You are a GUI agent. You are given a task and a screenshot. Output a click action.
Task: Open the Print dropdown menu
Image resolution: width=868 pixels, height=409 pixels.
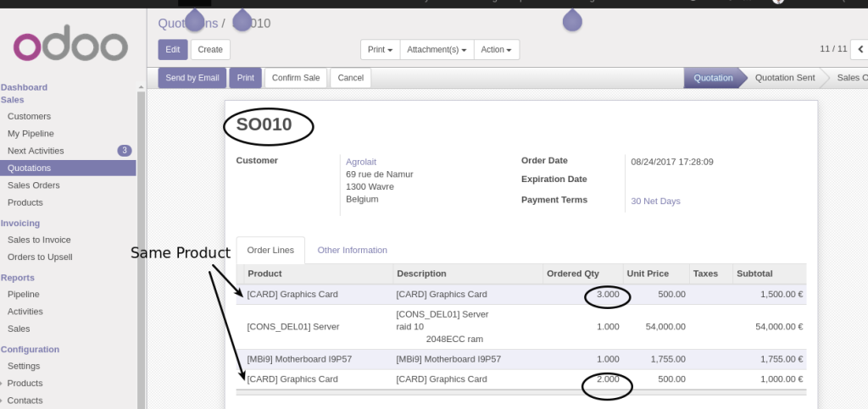point(380,50)
